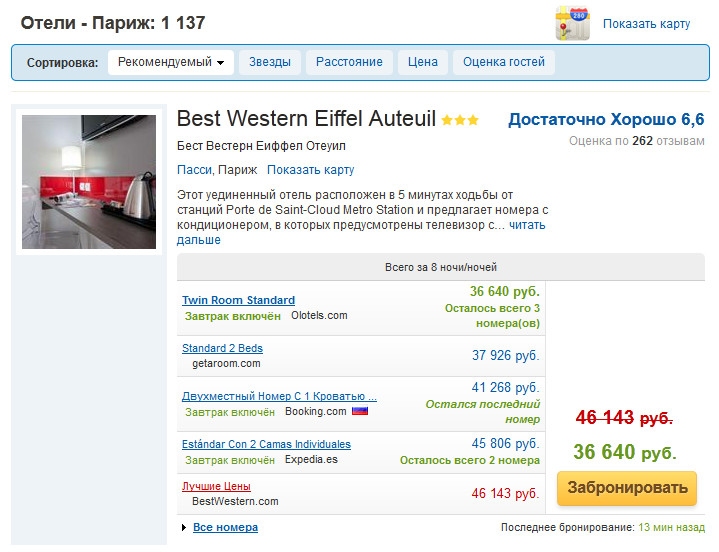This screenshot has width=719, height=552.
Task: Select the Standard 2 Beds offer
Action: click(x=222, y=348)
